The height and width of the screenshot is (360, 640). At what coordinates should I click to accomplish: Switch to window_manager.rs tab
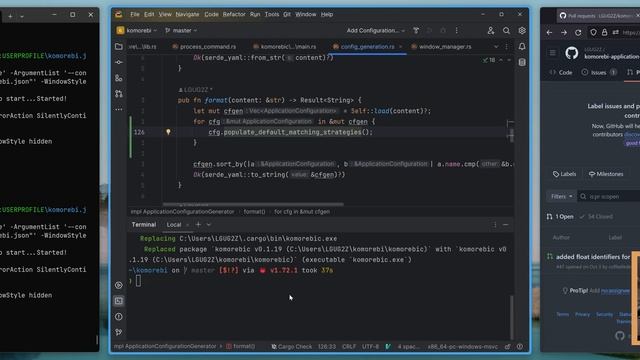441,47
